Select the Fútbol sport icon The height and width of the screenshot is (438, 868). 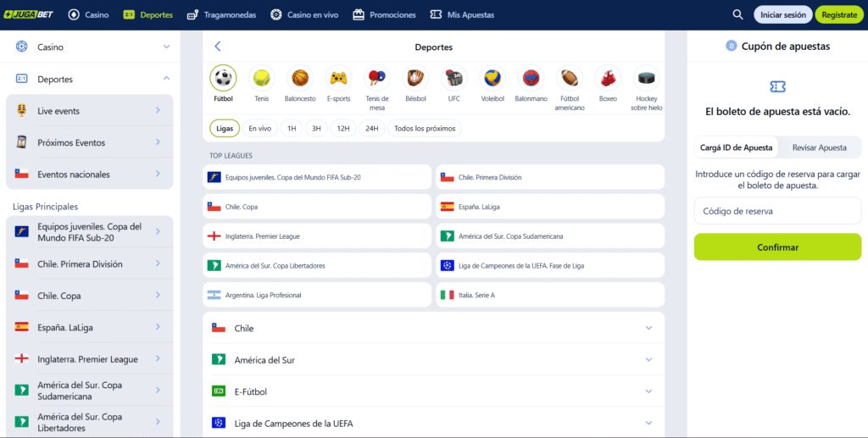pos(223,78)
